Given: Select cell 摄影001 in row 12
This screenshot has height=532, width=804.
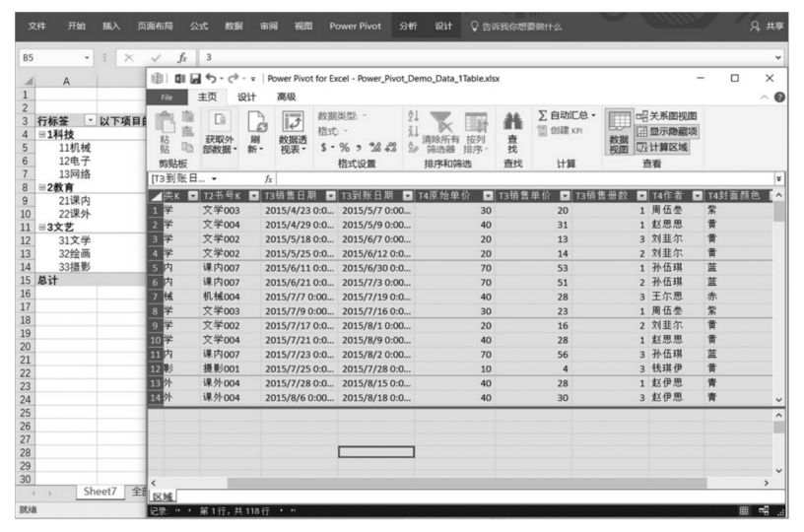Looking at the screenshot, I should 221,368.
